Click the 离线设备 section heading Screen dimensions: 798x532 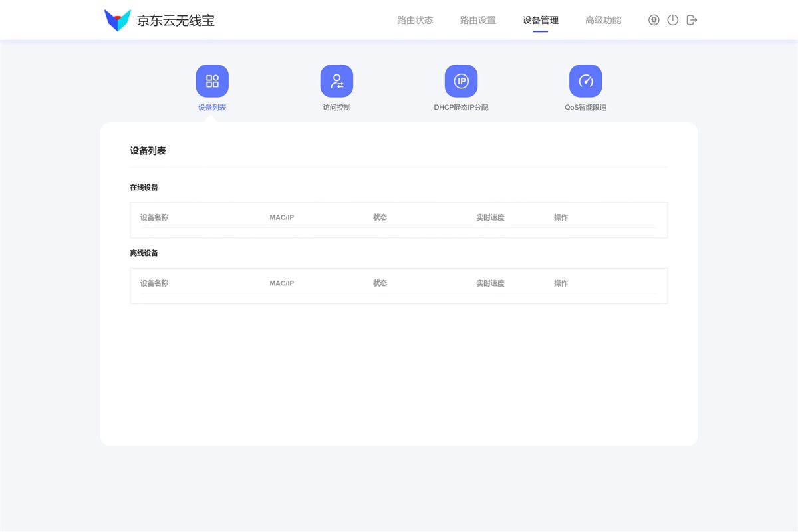(x=144, y=253)
